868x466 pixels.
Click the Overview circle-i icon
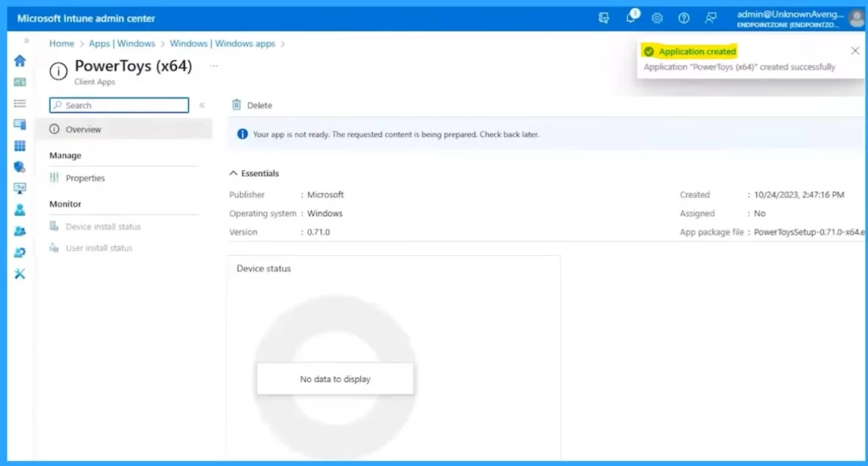tap(54, 129)
